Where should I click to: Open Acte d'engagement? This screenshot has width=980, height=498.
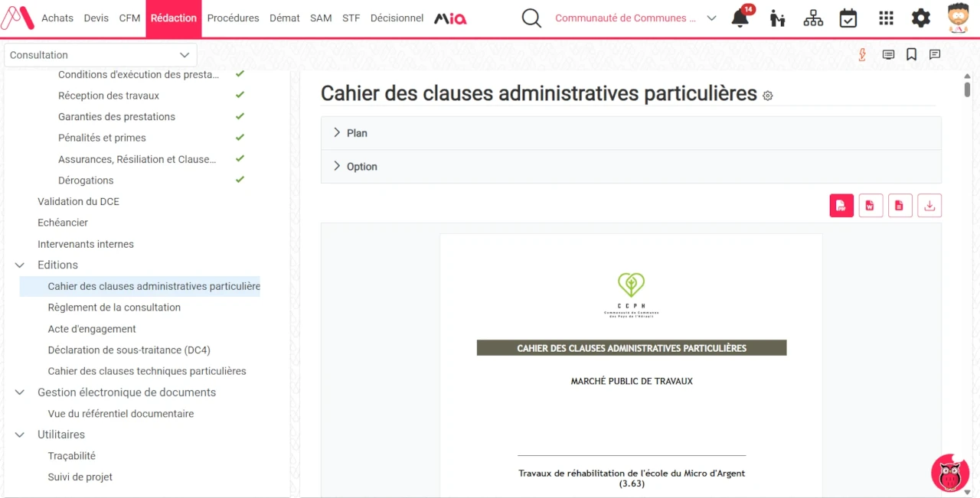tap(92, 329)
